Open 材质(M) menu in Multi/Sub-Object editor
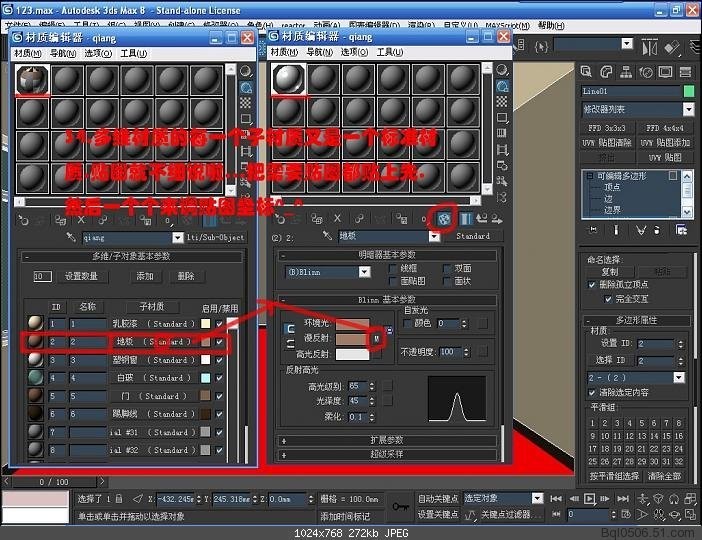Image resolution: width=702 pixels, height=540 pixels. pos(28,54)
